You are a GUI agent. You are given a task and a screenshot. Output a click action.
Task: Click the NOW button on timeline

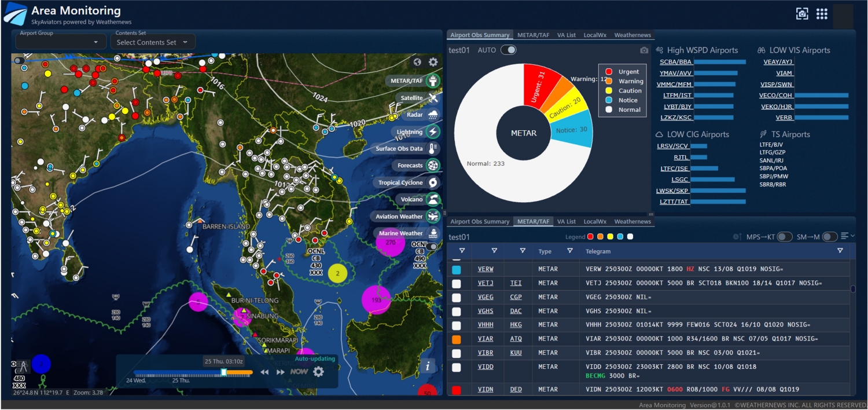pos(299,372)
